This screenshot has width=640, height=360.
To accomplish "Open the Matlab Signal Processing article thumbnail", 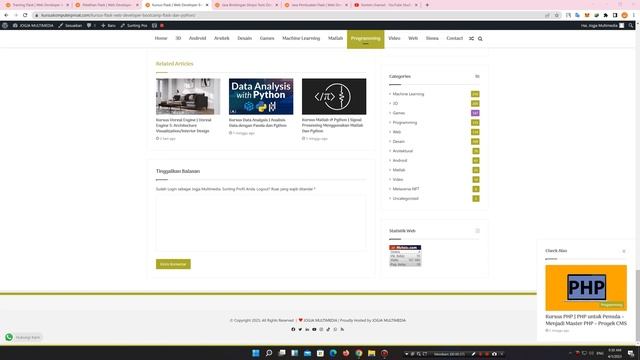I will [x=334, y=96].
